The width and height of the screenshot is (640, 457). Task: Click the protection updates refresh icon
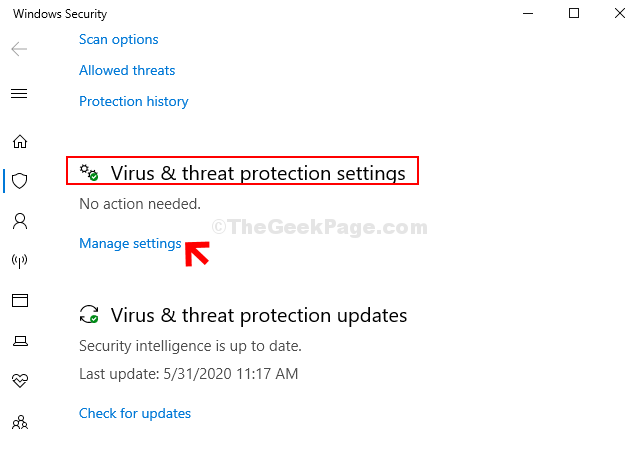coord(89,314)
